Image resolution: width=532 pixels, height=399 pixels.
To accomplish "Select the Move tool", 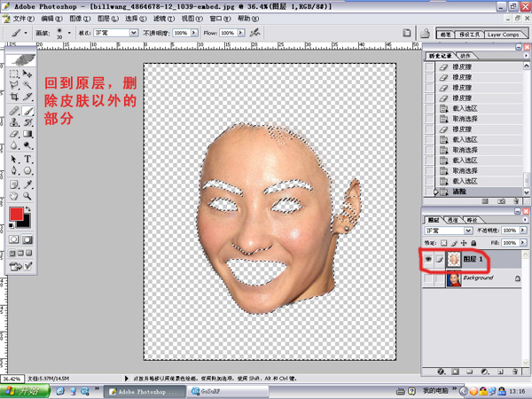I will point(27,74).
